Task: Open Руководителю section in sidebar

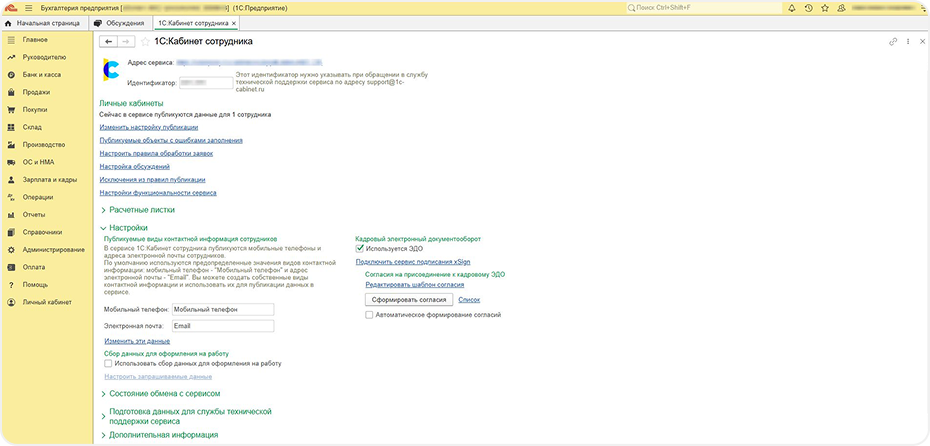Action: point(46,58)
